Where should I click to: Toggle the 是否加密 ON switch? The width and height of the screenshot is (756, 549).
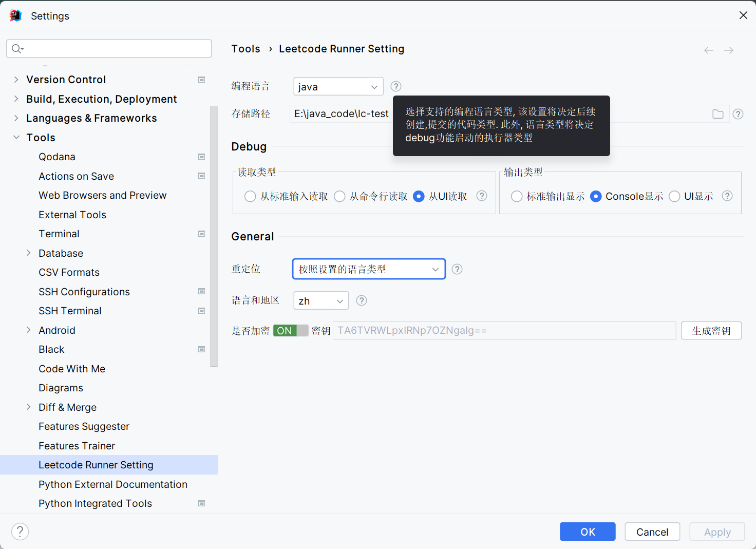[291, 331]
